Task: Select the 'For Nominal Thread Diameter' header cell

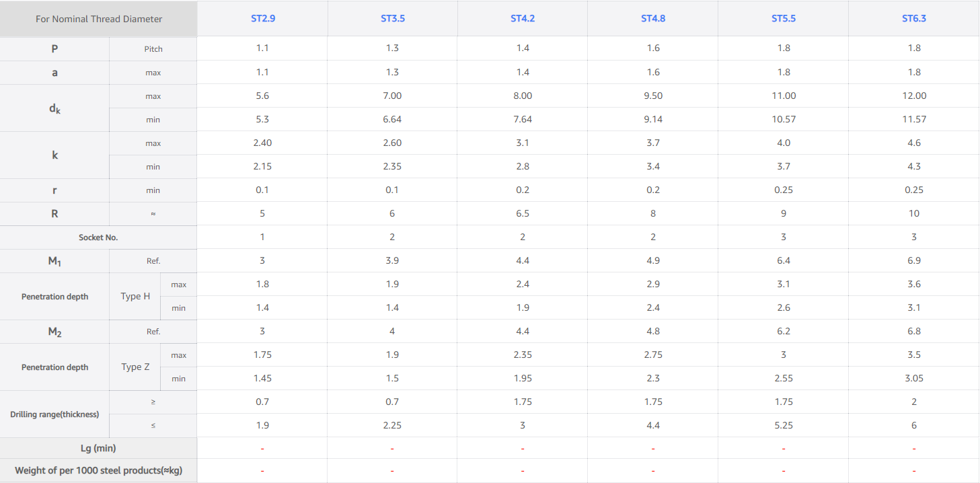Action: (99, 19)
